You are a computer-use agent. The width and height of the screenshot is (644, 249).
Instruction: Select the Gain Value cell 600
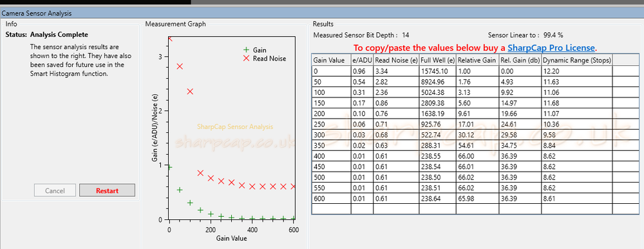[x=332, y=199]
